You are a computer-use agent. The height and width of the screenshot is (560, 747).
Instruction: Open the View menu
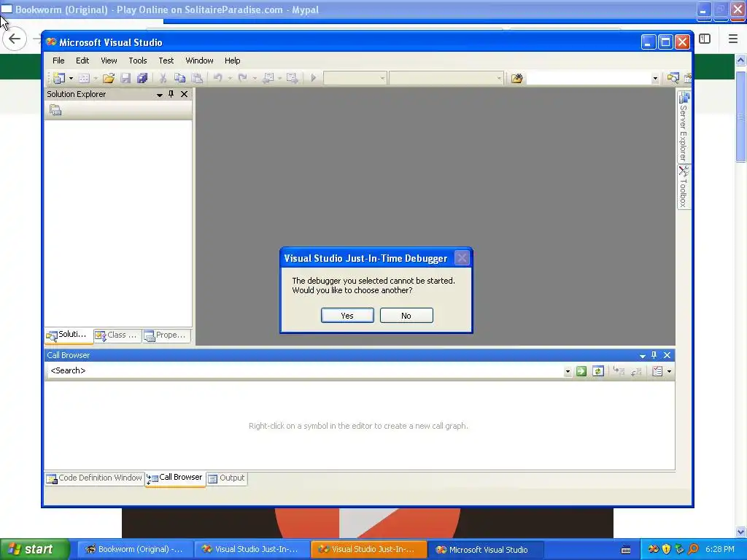(109, 61)
